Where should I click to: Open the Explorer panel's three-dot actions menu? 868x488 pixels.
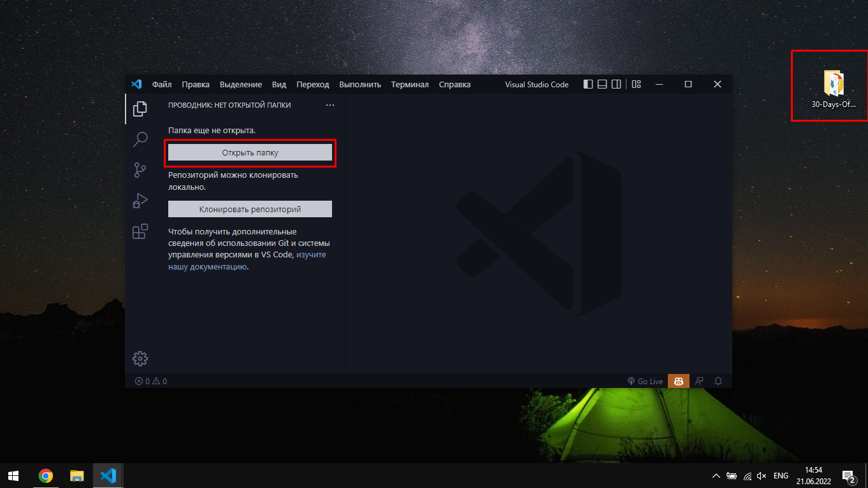pos(330,105)
